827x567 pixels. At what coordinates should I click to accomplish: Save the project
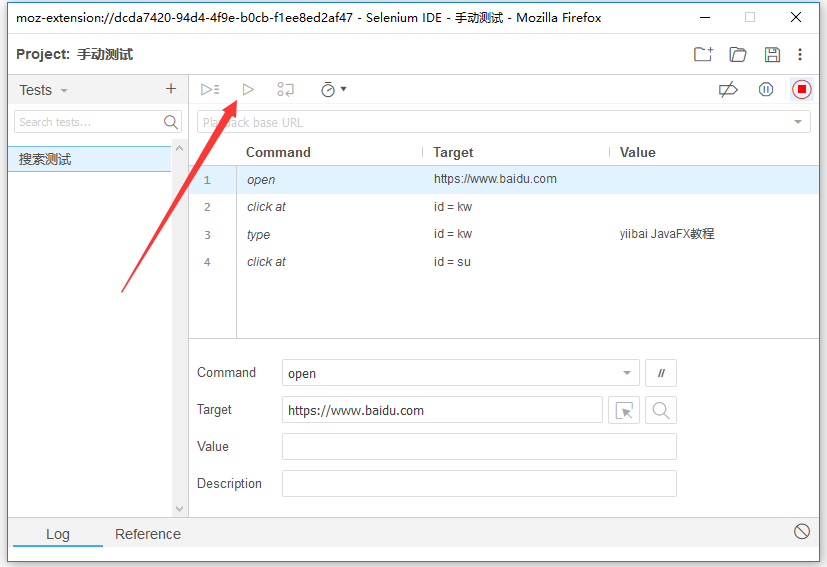772,55
